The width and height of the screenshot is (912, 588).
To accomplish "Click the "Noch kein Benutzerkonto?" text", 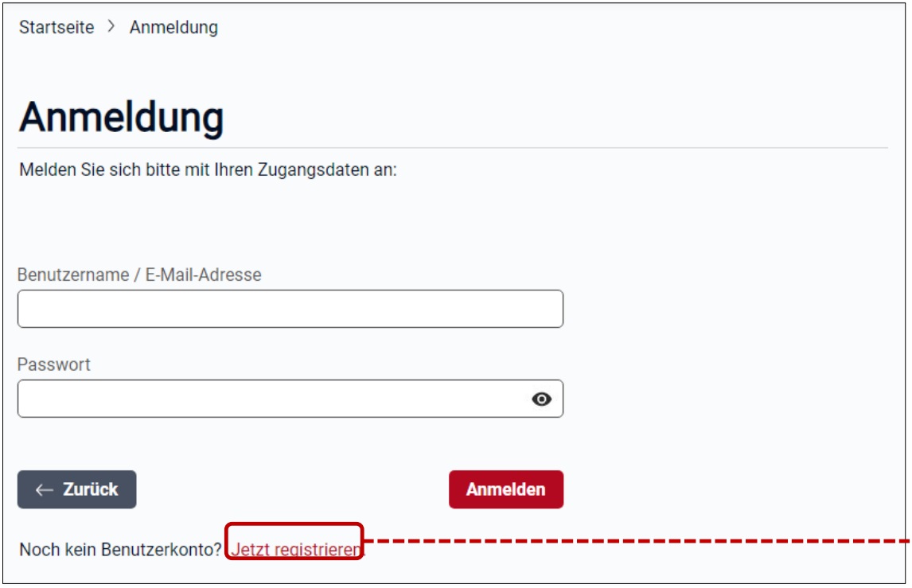I will click(x=119, y=549).
